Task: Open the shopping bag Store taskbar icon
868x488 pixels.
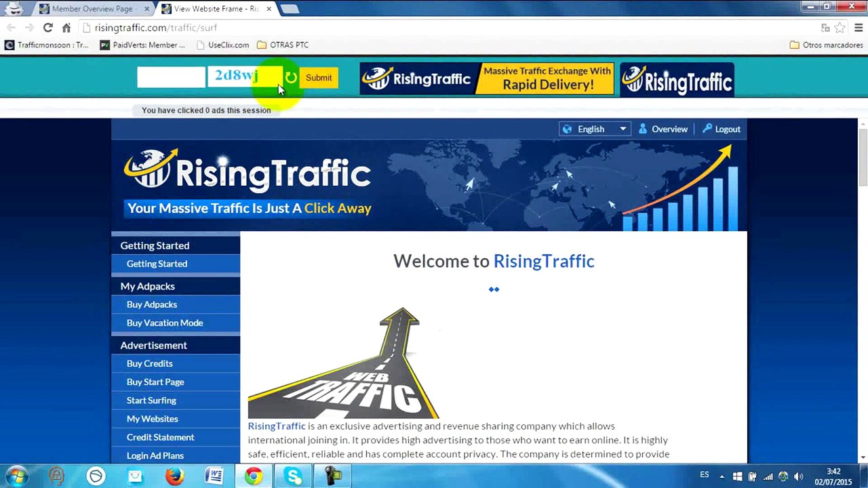Action: 136,476
